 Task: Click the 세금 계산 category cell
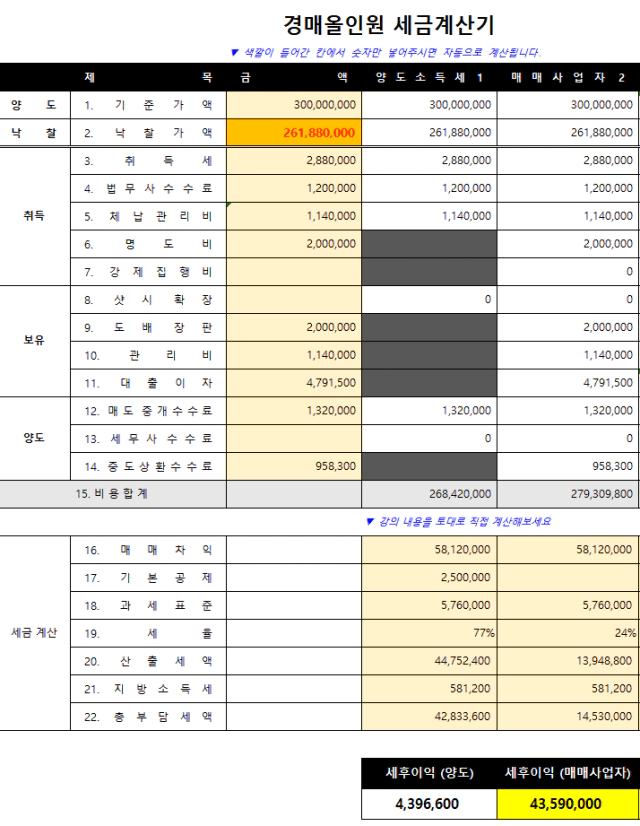[x=34, y=633]
